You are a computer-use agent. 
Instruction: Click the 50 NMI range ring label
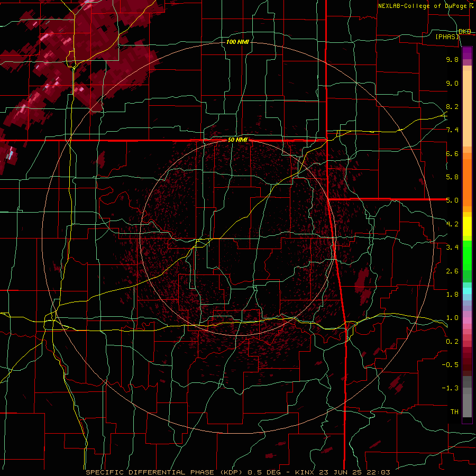[237, 140]
